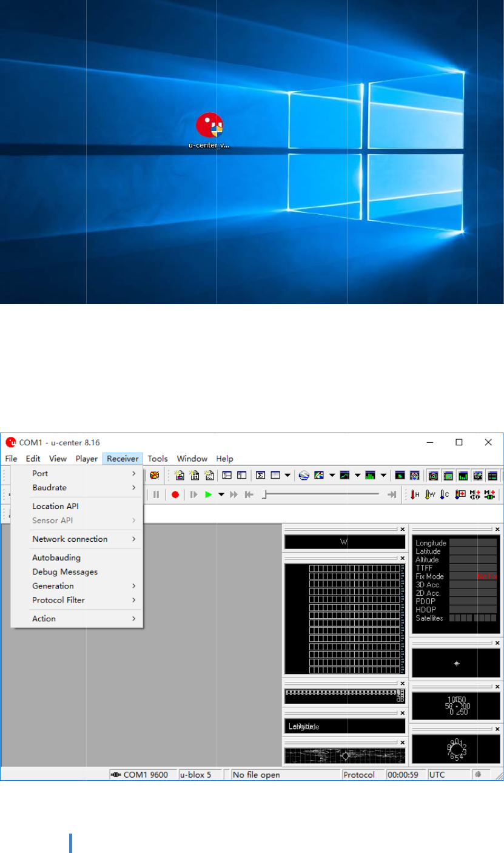Image resolution: width=504 pixels, height=853 pixels.
Task: Open the map view toolbar icon
Action: [x=318, y=476]
